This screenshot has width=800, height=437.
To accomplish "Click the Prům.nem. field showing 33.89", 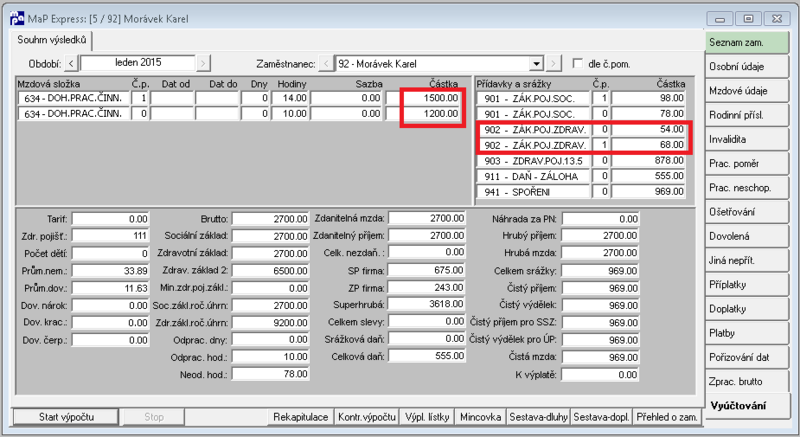I will (x=111, y=271).
